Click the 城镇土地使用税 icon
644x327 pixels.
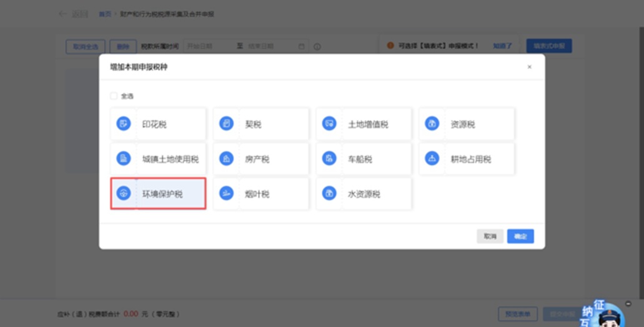[124, 159]
